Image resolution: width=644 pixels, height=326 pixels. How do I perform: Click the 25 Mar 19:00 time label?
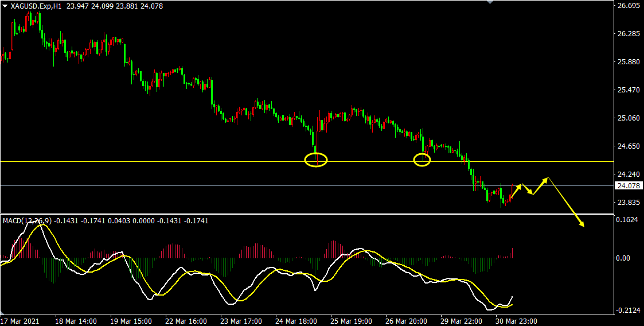[x=350, y=321]
